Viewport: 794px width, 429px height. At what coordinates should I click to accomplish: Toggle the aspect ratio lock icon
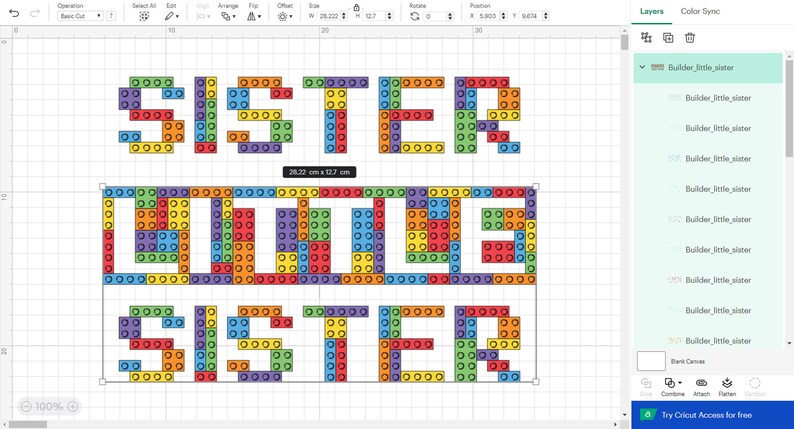click(x=356, y=7)
